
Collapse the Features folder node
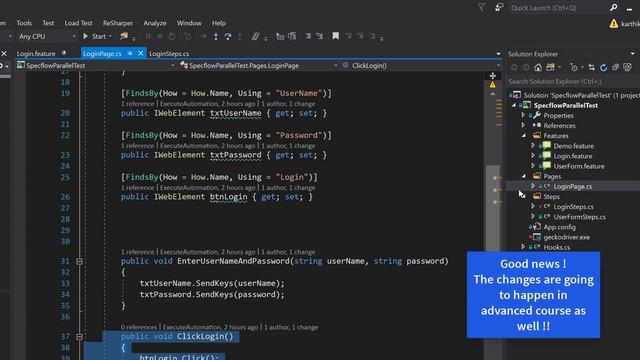click(524, 136)
